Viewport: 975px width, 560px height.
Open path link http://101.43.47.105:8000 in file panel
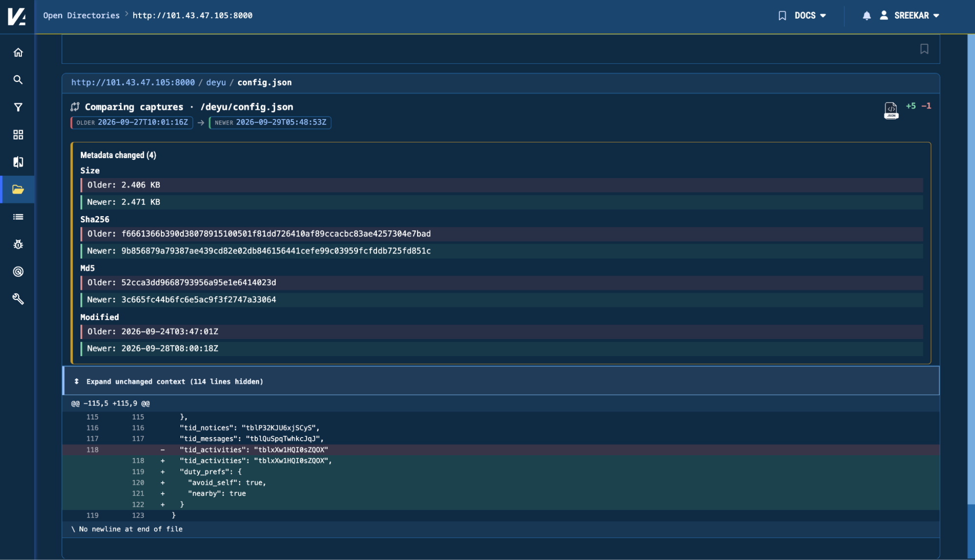tap(133, 82)
